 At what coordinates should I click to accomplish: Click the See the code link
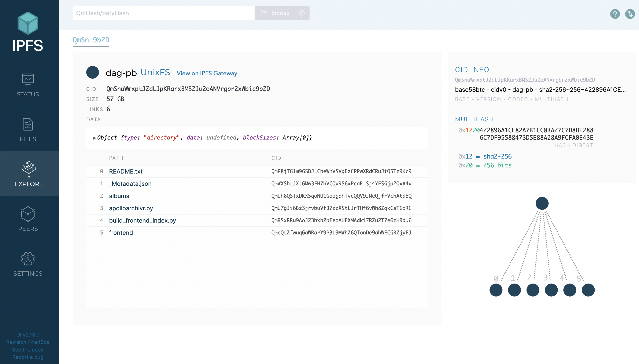click(28, 350)
